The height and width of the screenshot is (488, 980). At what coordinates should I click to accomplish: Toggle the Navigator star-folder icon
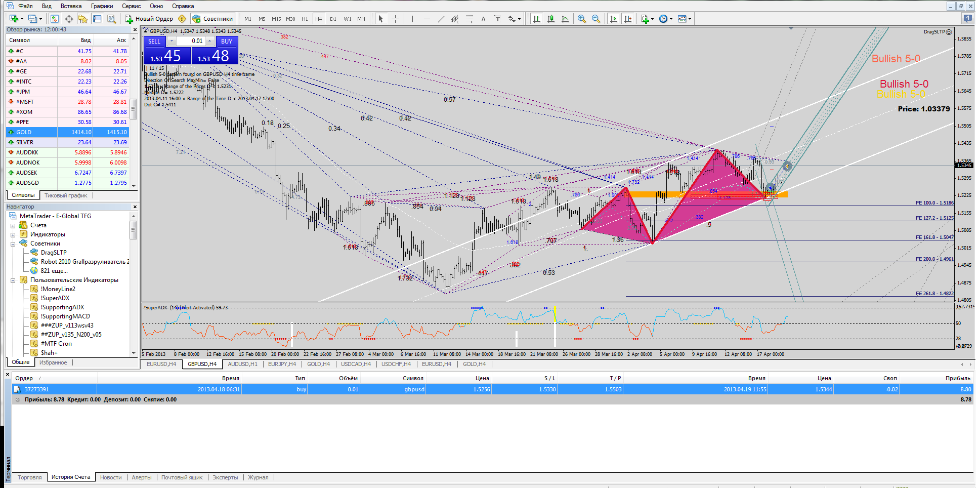click(83, 19)
